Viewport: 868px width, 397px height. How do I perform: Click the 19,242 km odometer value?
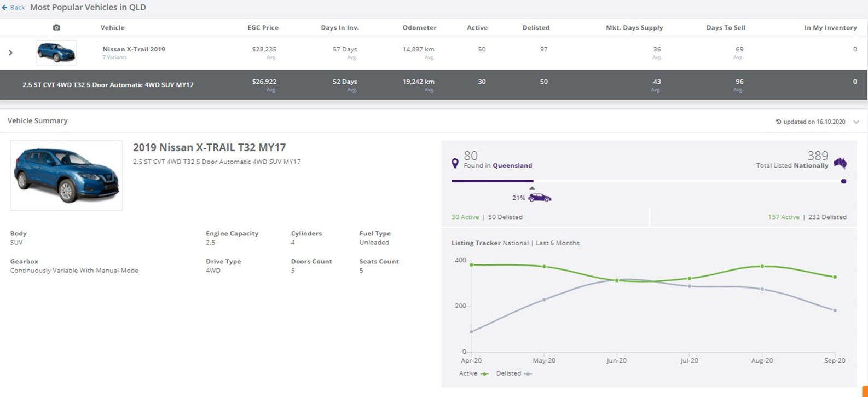[x=418, y=82]
